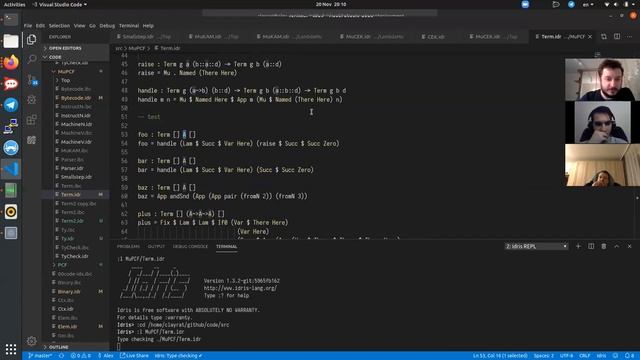Switch to the CEK.idr editor tab
The image size is (640, 360).
click(x=436, y=37)
